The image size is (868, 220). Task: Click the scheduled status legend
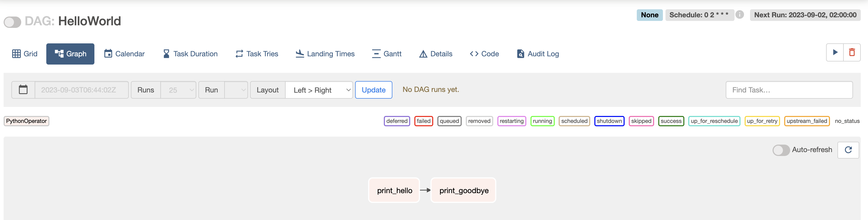point(574,121)
